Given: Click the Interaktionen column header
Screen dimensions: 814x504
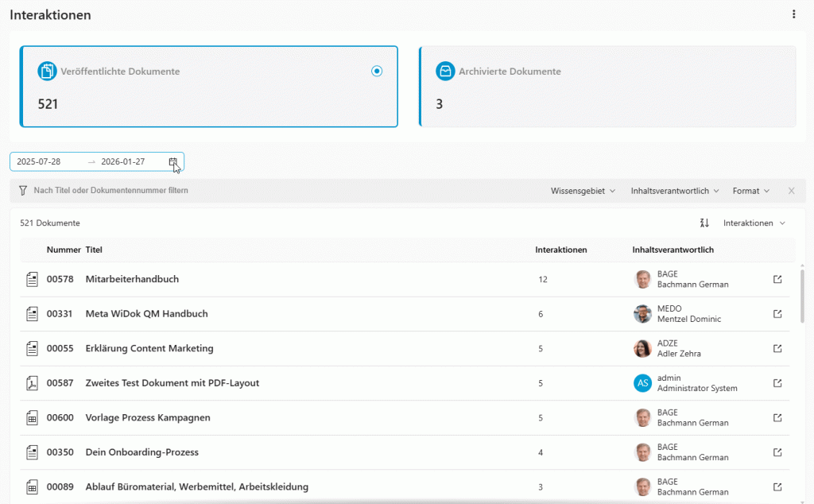Looking at the screenshot, I should tap(561, 250).
